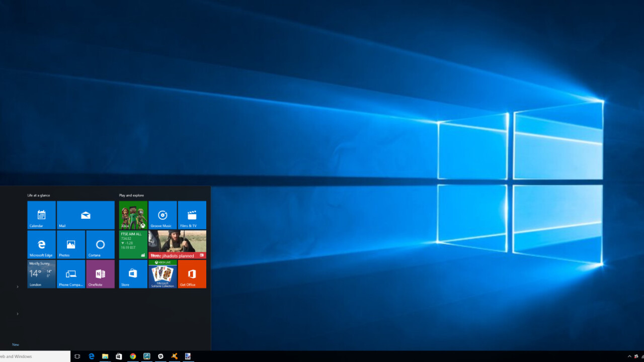Open the Calendar tile
Viewport: 644px width, 362px height.
41,215
